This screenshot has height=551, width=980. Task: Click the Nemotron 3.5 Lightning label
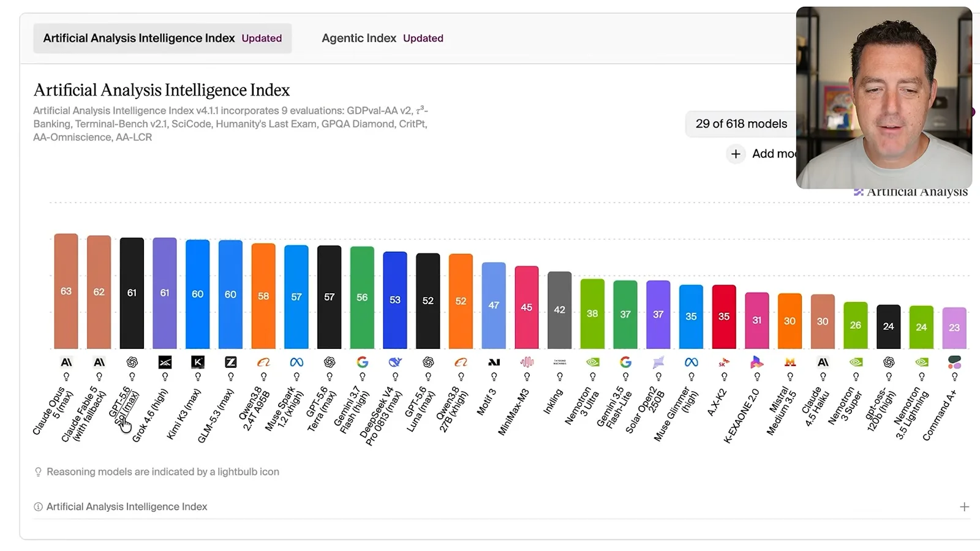(x=912, y=413)
